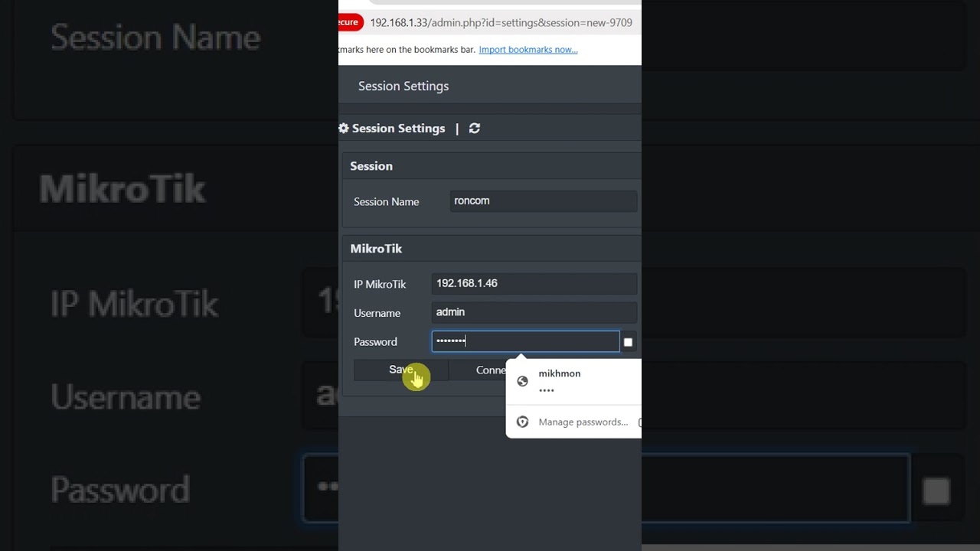980x551 pixels.
Task: Click the gear icon in Session Settings header
Action: coord(344,129)
